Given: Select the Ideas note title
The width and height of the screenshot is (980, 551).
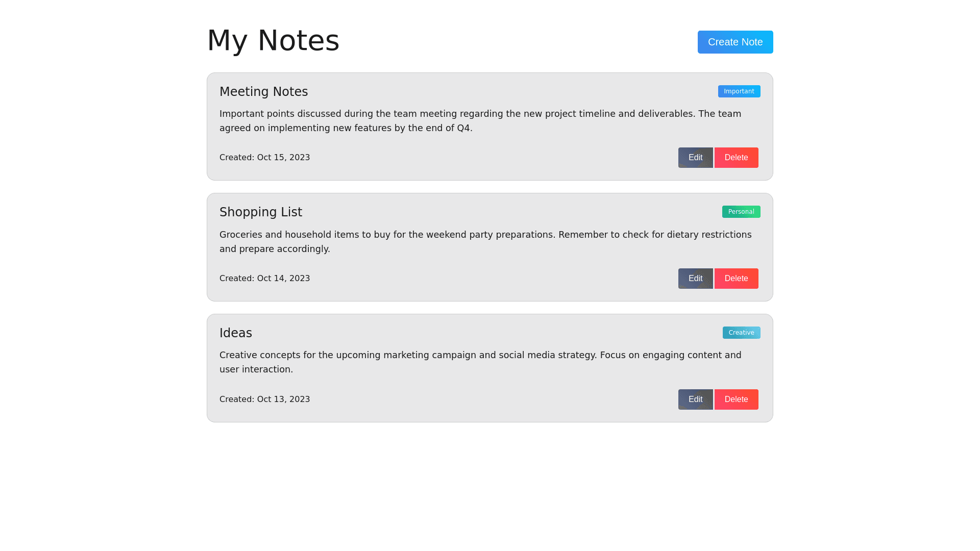Looking at the screenshot, I should 235,333.
